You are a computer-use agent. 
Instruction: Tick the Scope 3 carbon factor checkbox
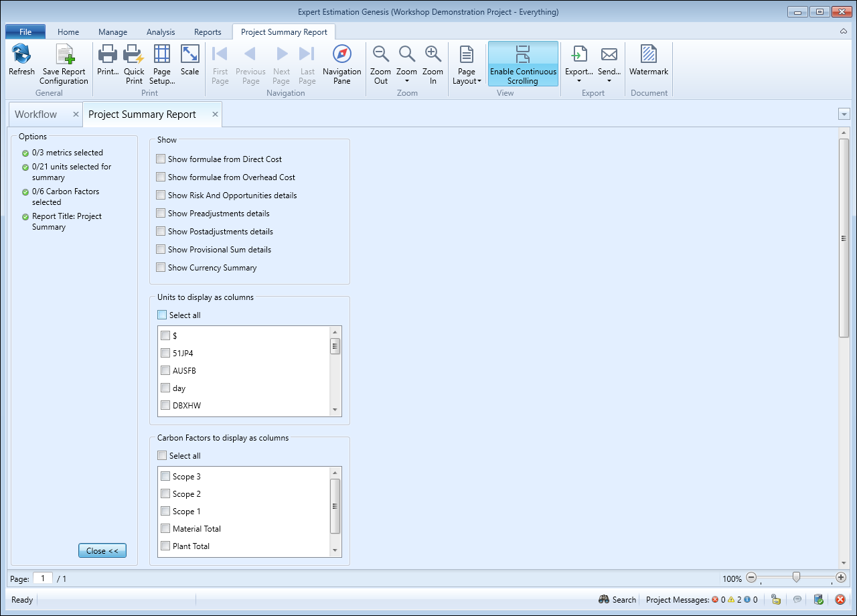[165, 477]
